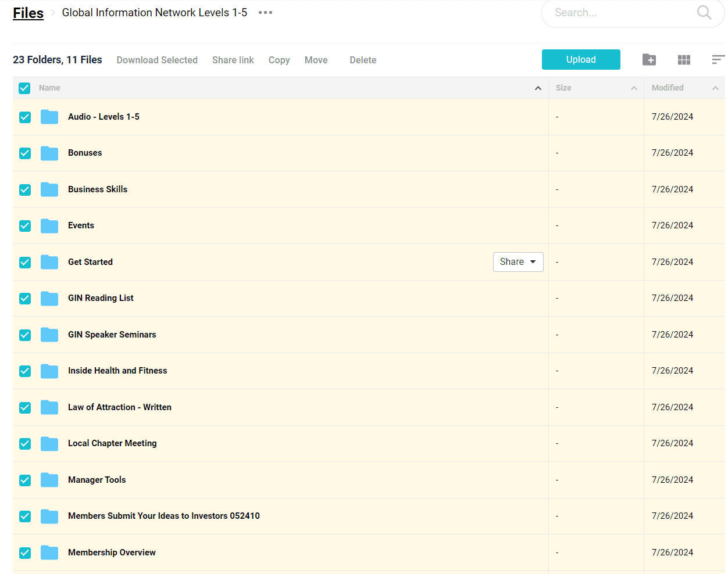
Task: Go to Files breadcrumb link
Action: 28,13
